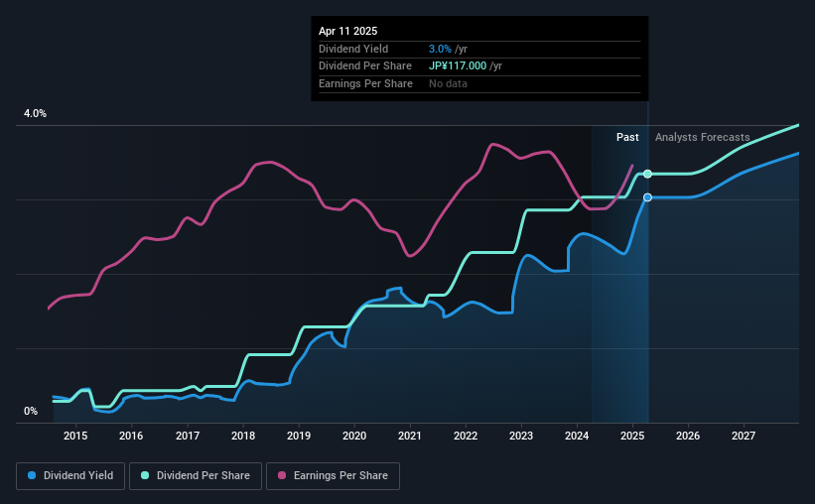This screenshot has height=504, width=815.
Task: Select the blue dividend yield data point marker
Action: click(x=647, y=197)
